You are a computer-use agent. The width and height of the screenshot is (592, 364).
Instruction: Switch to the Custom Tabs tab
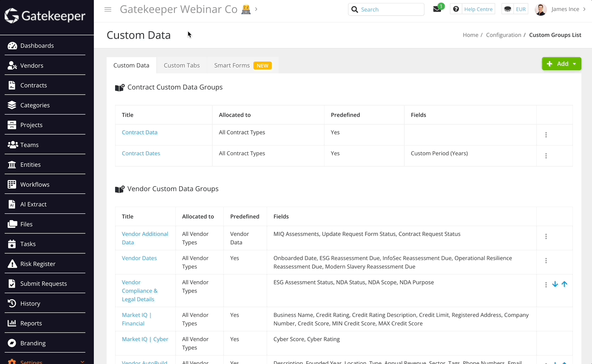click(x=182, y=65)
